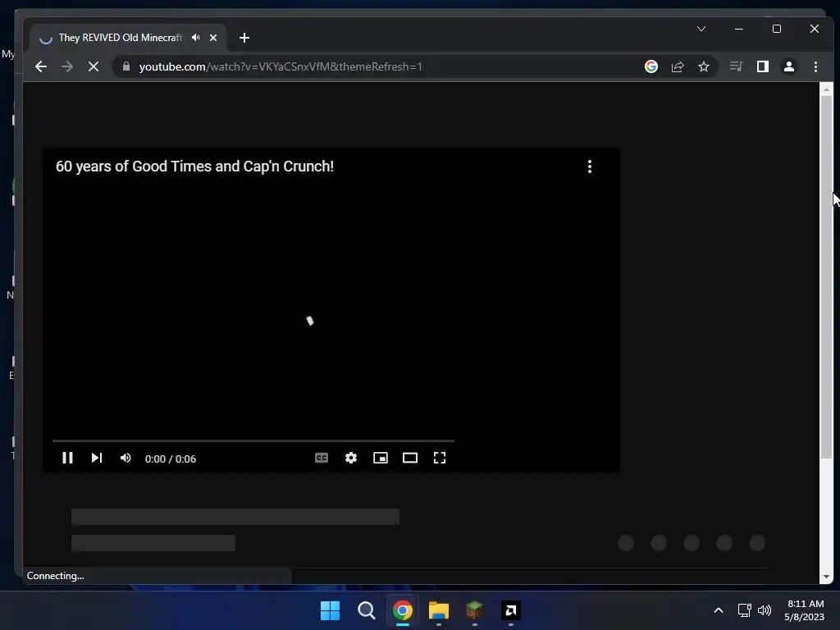
Task: Click the 0:00 / 0:06 time display
Action: [171, 459]
